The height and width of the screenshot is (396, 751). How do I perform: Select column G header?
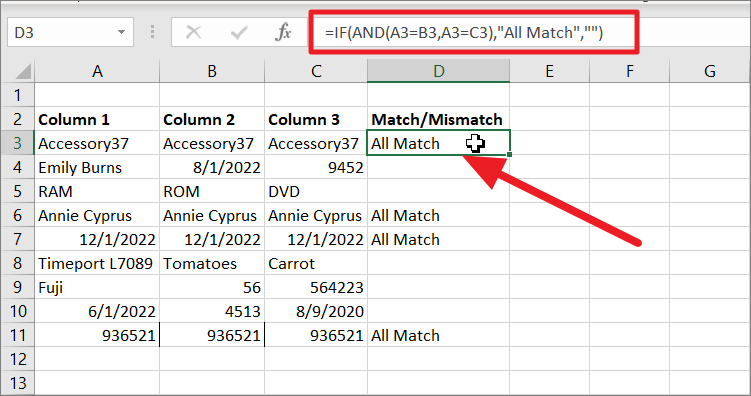709,71
